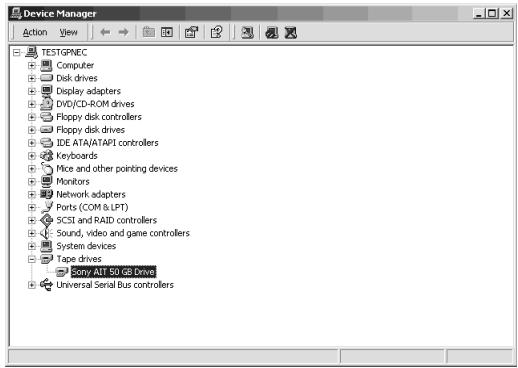Click the Floppy disk drives icon
This screenshot has width=518, height=368.
tap(46, 130)
